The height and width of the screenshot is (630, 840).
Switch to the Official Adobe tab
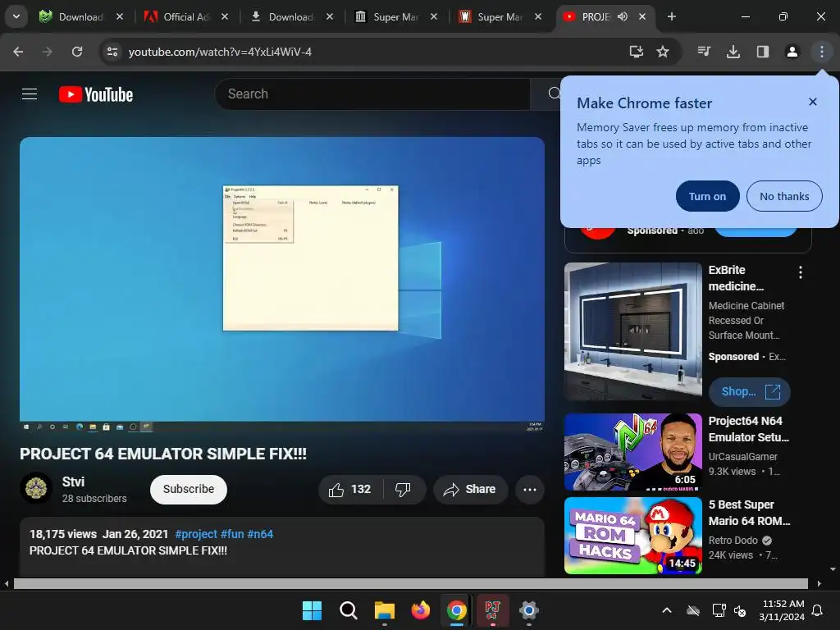point(185,17)
